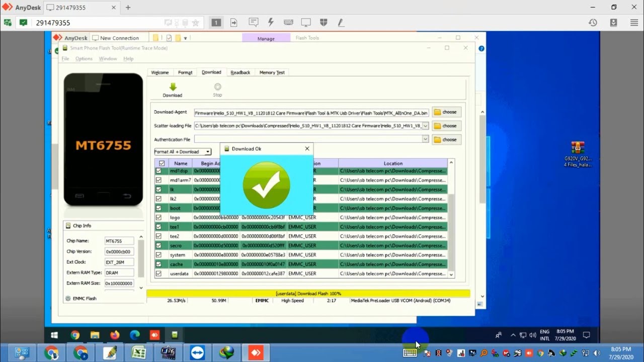
Task: Click the AnyDesk actions lightning icon
Action: coord(271,22)
